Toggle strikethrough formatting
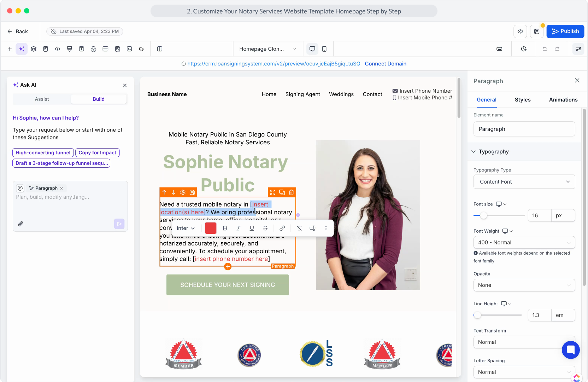 [x=265, y=228]
